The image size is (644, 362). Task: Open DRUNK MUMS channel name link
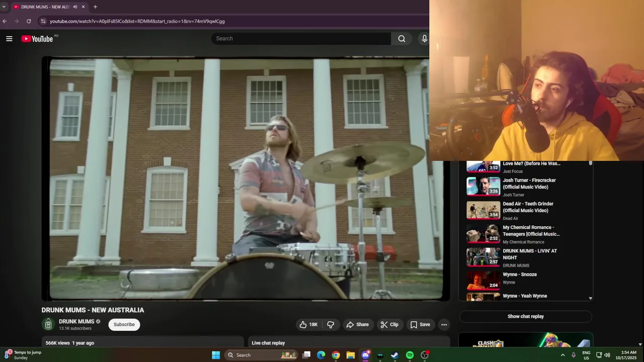[x=76, y=322]
